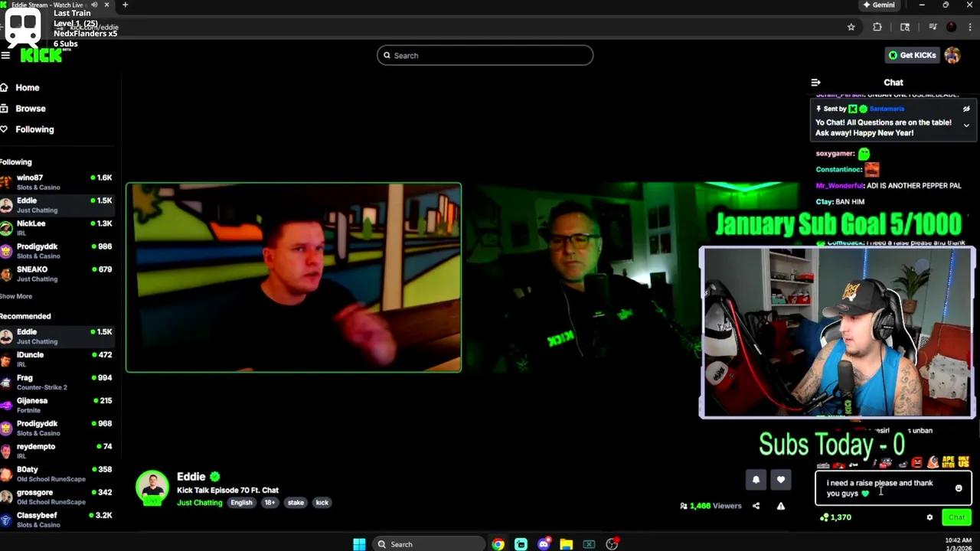Open Windows Start menu
This screenshot has width=980, height=551.
(359, 544)
